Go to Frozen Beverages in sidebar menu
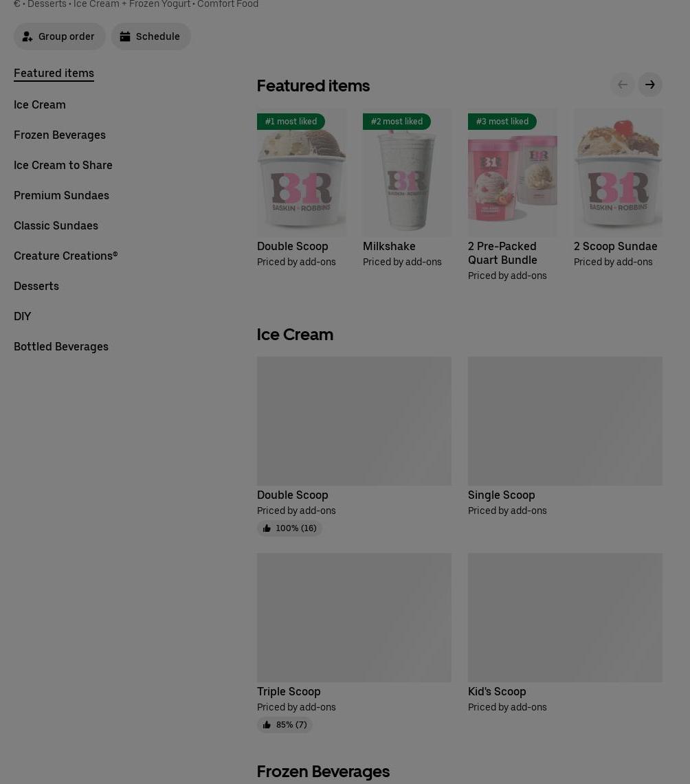Image resolution: width=690 pixels, height=784 pixels. pyautogui.click(x=60, y=135)
